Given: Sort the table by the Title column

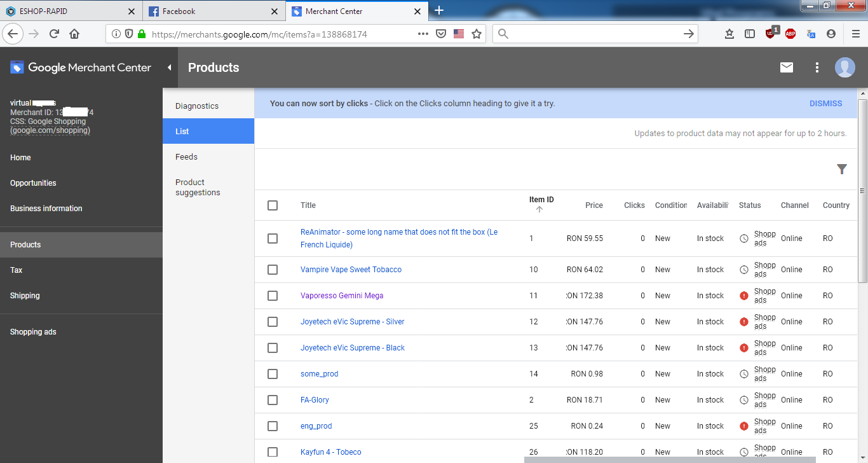Looking at the screenshot, I should (308, 205).
